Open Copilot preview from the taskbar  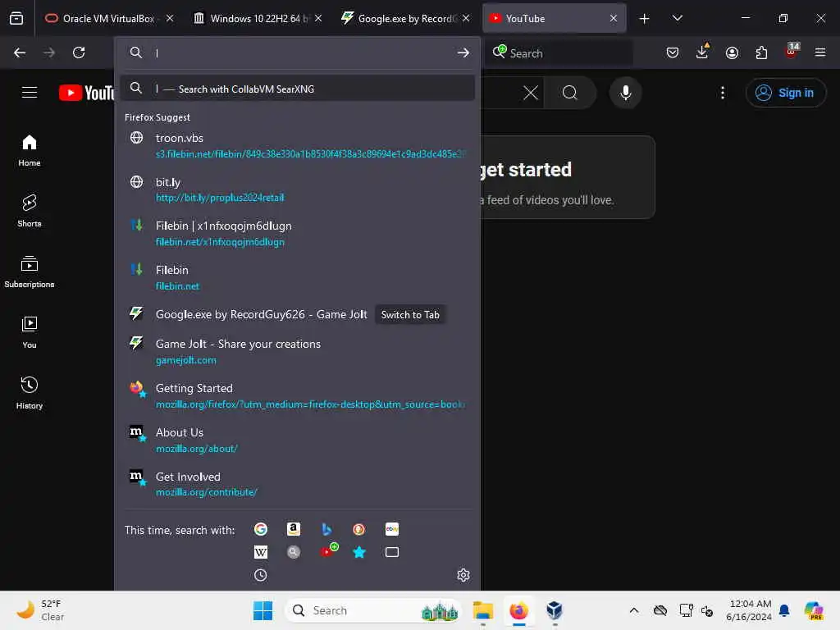coord(814,610)
